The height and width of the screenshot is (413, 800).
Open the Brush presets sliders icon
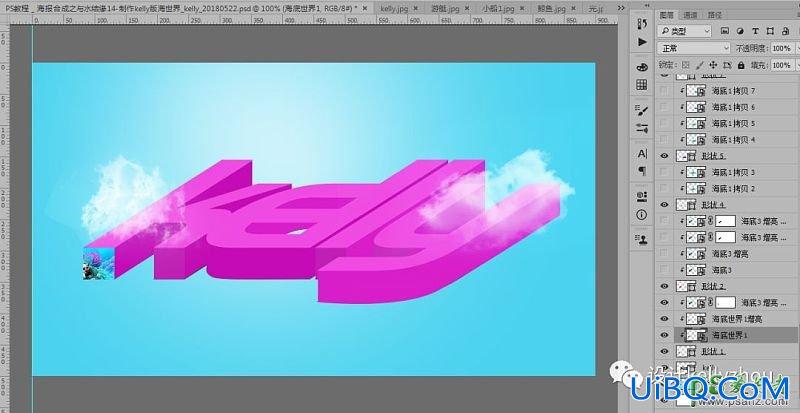642,128
